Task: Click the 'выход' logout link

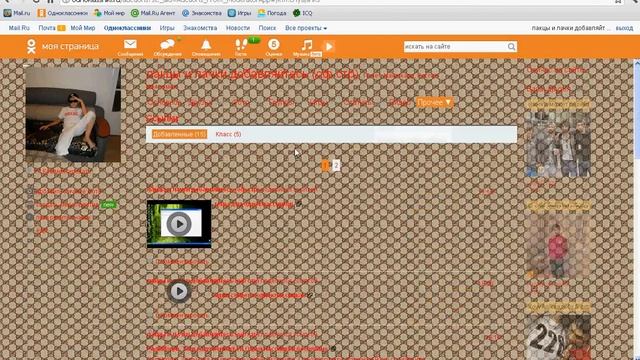Action: [624, 28]
